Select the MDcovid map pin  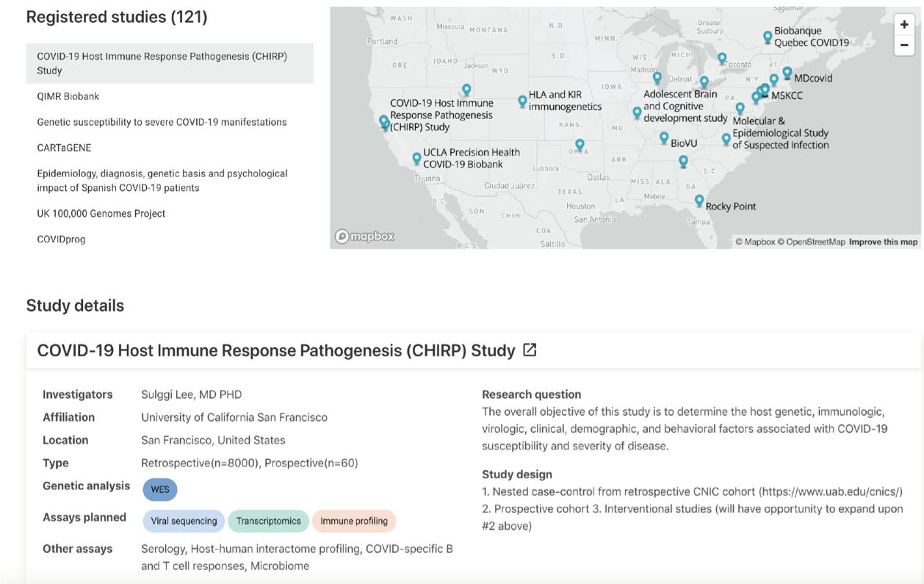(787, 73)
